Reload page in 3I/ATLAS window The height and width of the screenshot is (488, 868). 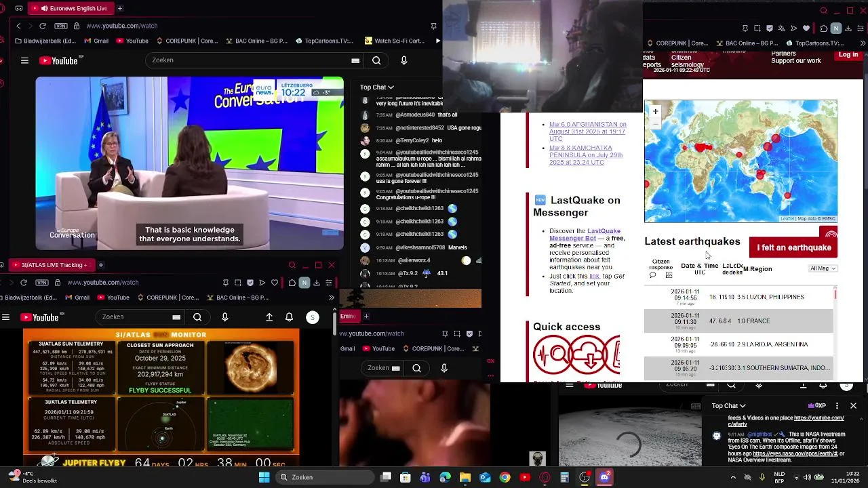click(x=24, y=282)
